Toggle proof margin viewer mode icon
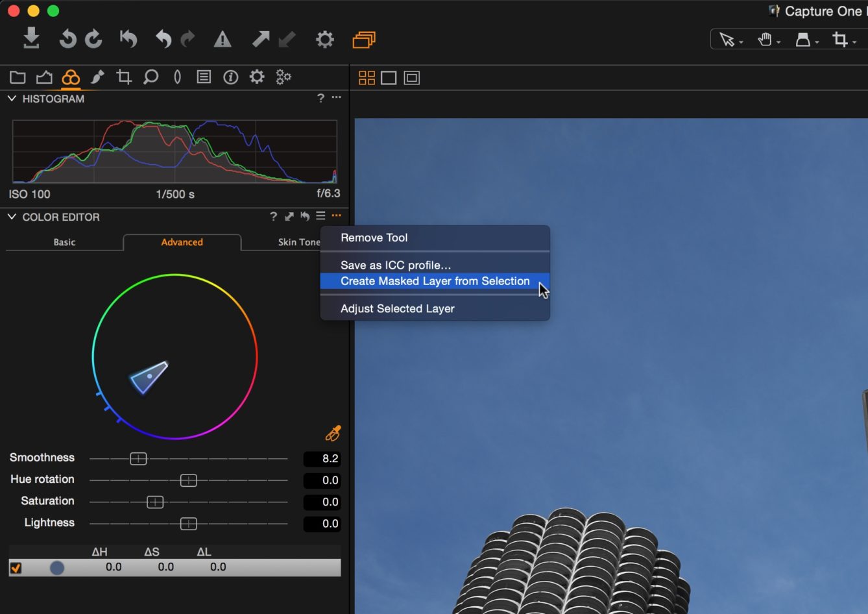This screenshot has height=614, width=868. click(411, 77)
